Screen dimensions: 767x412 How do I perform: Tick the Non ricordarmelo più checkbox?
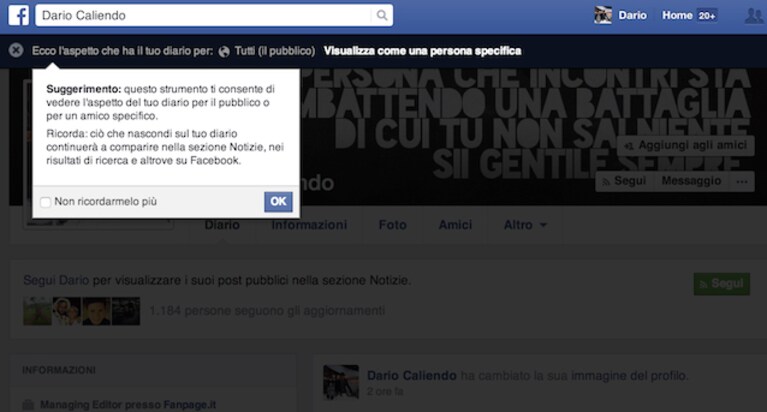[x=45, y=202]
